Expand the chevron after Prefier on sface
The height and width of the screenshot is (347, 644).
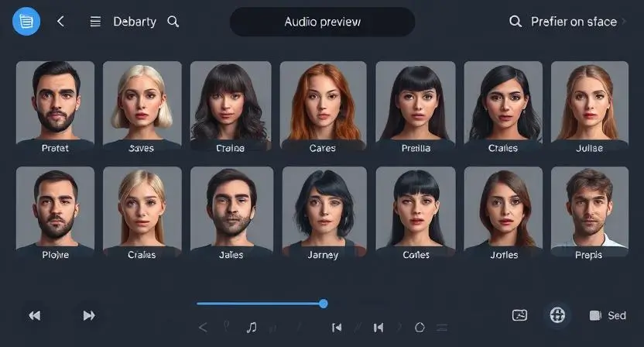pyautogui.click(x=624, y=22)
